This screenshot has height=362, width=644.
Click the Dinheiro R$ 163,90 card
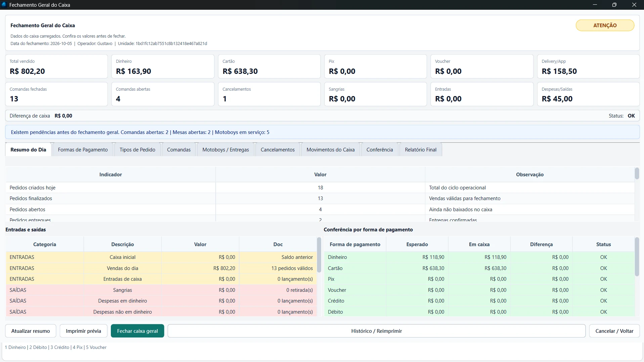coord(163,66)
